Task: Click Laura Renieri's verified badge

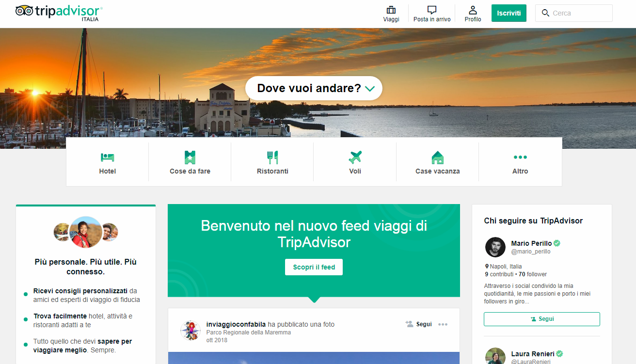Action: (x=559, y=354)
